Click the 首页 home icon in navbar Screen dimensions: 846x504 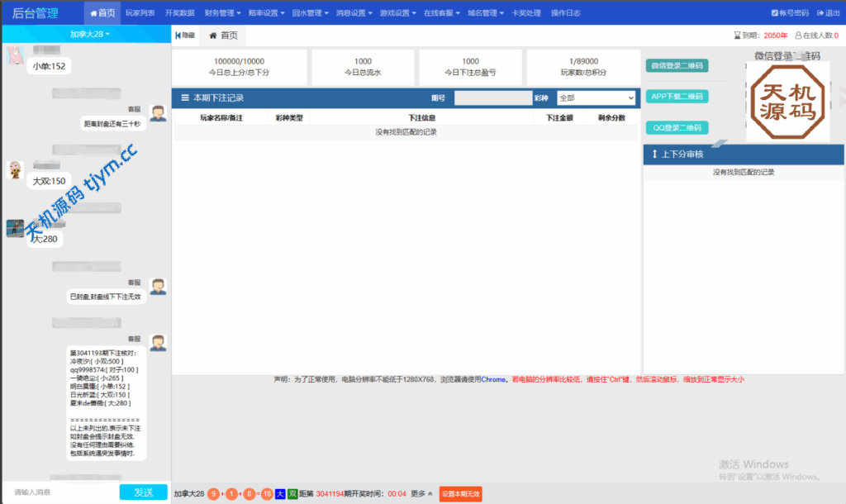(x=93, y=13)
